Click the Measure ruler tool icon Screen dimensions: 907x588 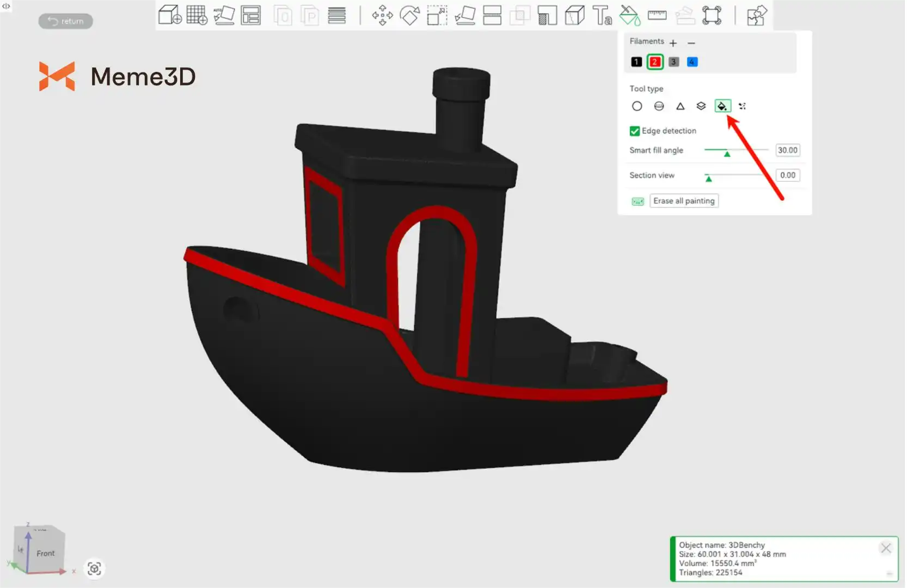click(657, 15)
